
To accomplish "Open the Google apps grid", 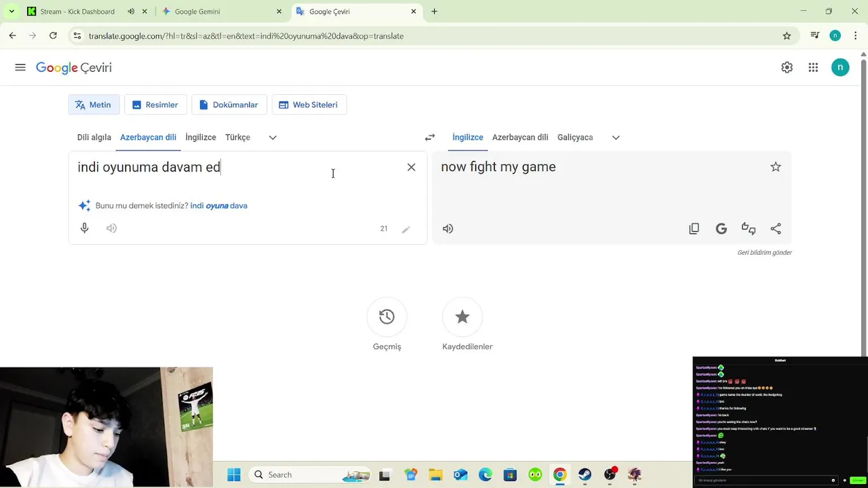I will coord(813,68).
